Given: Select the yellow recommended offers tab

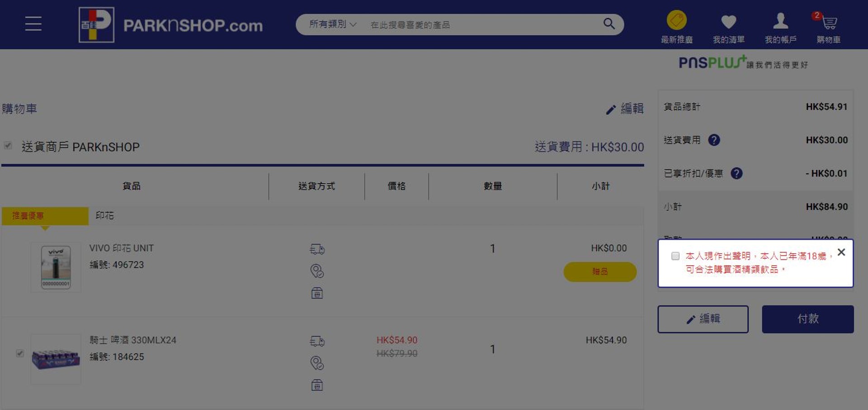Looking at the screenshot, I should coord(45,216).
